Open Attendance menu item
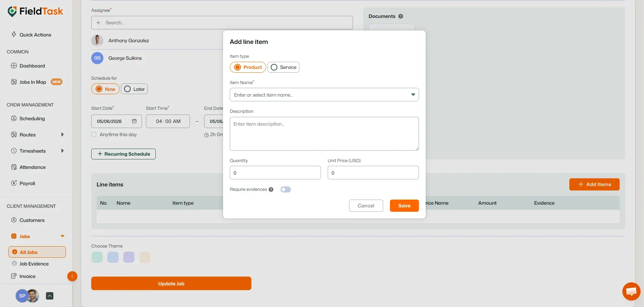This screenshot has height=307, width=644. (x=32, y=167)
